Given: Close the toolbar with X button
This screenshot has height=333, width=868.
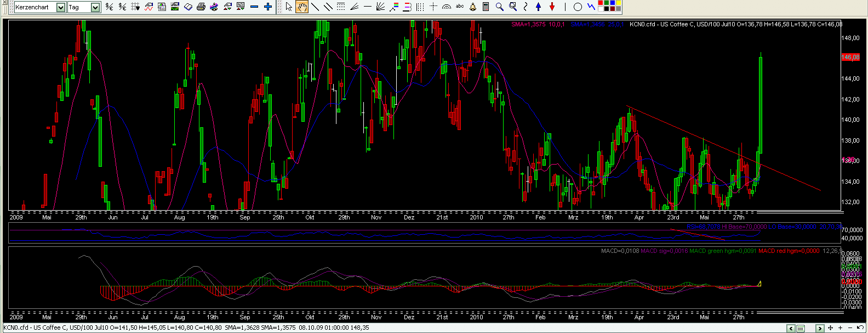Looking at the screenshot, I should [4, 2].
